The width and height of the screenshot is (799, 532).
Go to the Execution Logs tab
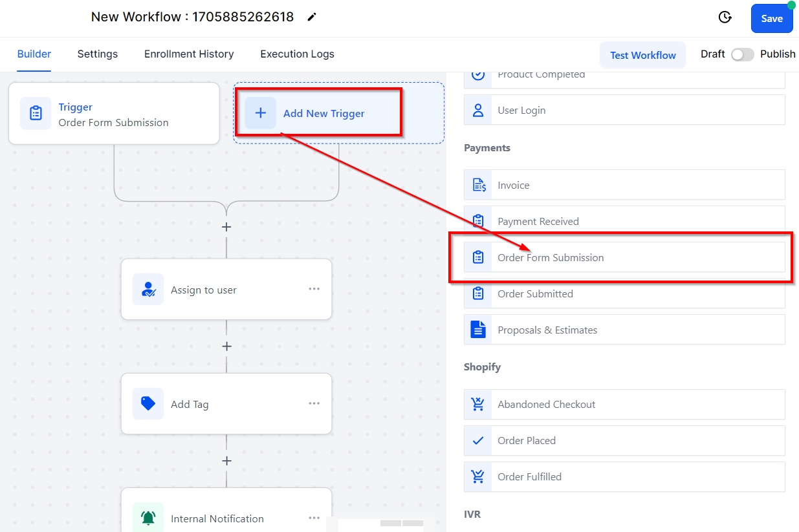click(x=297, y=54)
